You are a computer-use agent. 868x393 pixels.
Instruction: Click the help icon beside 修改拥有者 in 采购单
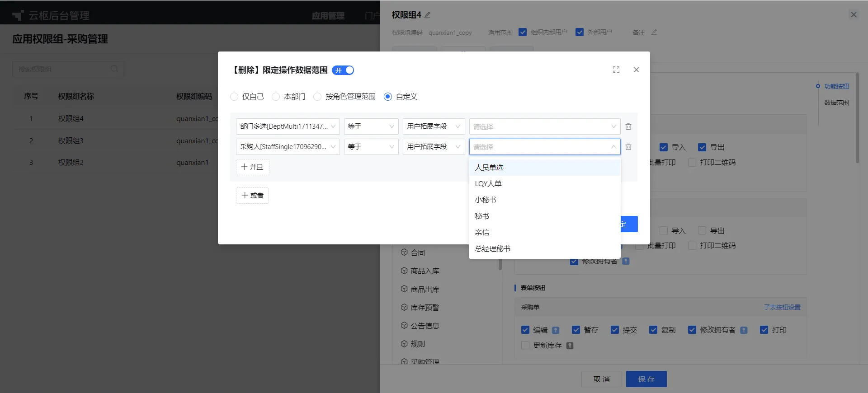(x=744, y=330)
